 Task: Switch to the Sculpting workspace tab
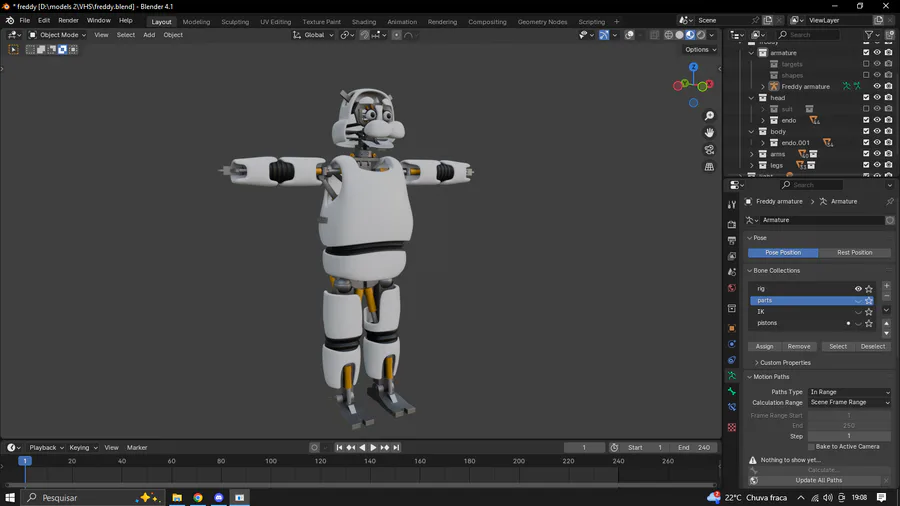[x=235, y=21]
